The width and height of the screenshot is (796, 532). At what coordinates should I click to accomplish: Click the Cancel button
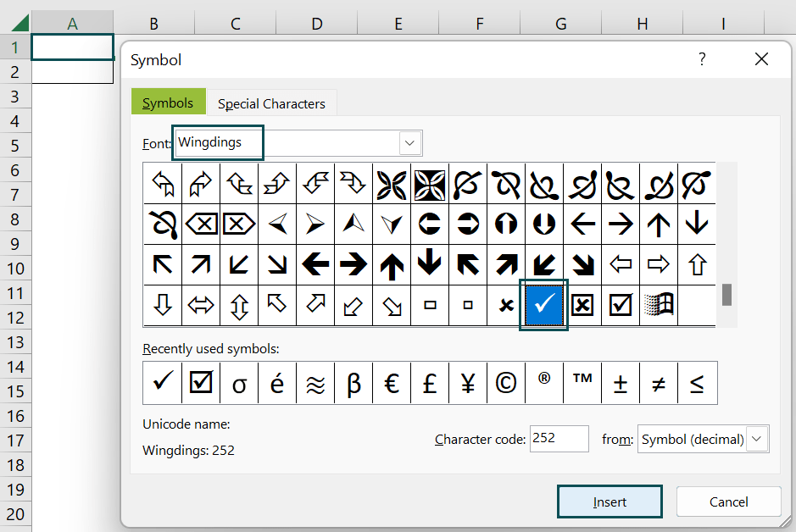728,501
